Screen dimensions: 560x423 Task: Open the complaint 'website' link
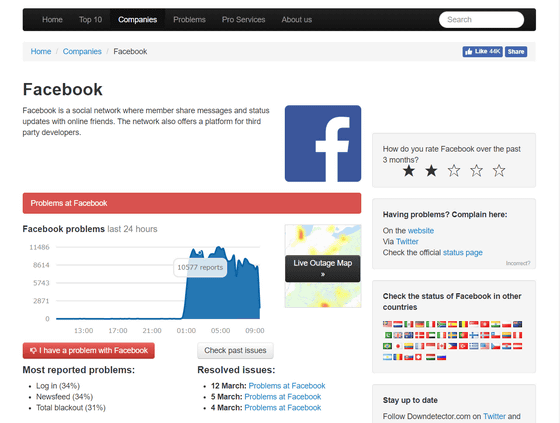pyautogui.click(x=421, y=231)
